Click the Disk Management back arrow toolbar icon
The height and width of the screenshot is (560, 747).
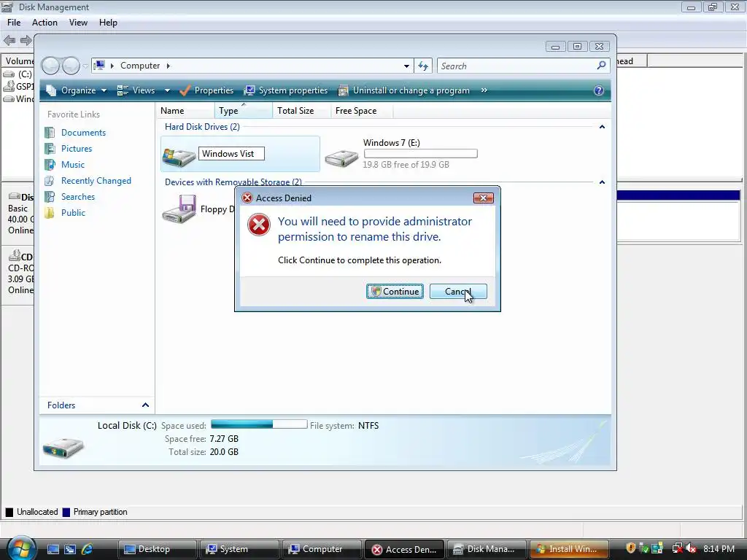(9, 41)
